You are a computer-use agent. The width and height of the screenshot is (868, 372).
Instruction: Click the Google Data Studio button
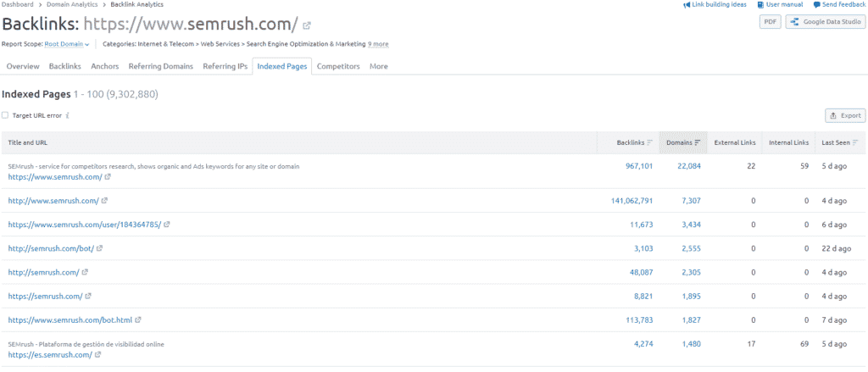pyautogui.click(x=826, y=22)
